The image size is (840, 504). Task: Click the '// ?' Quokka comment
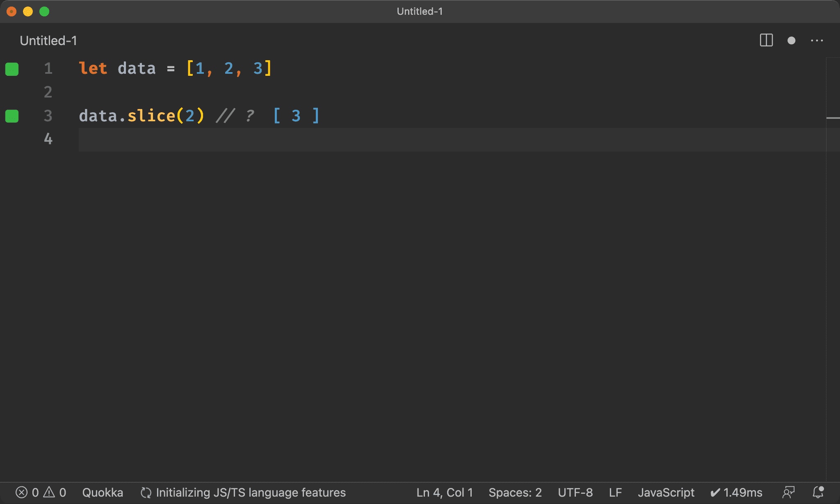(235, 116)
